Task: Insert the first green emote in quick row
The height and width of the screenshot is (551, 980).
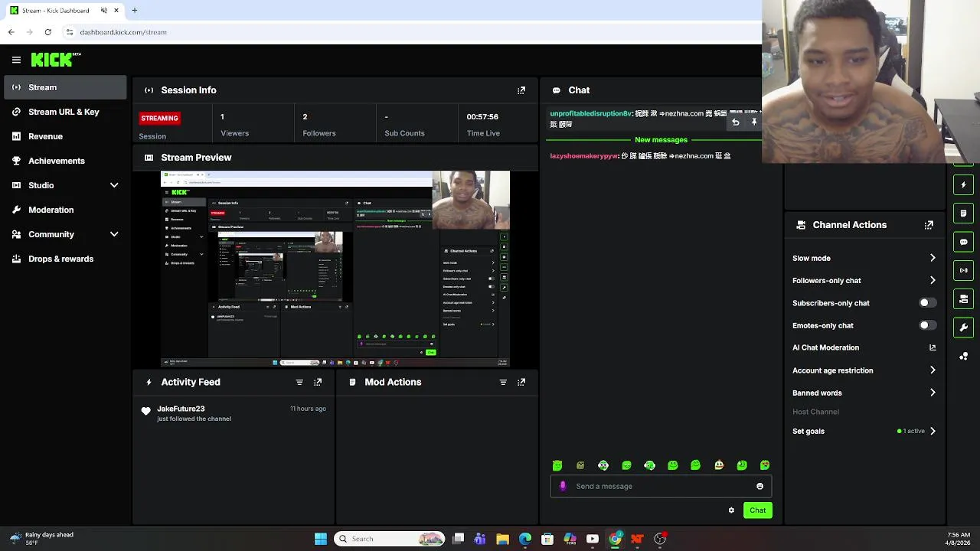Action: tap(557, 465)
